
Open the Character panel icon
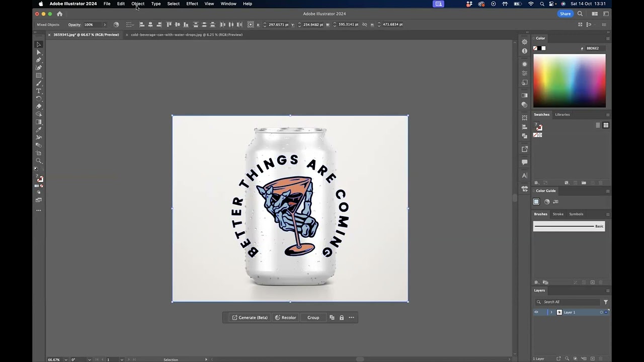pos(525,175)
